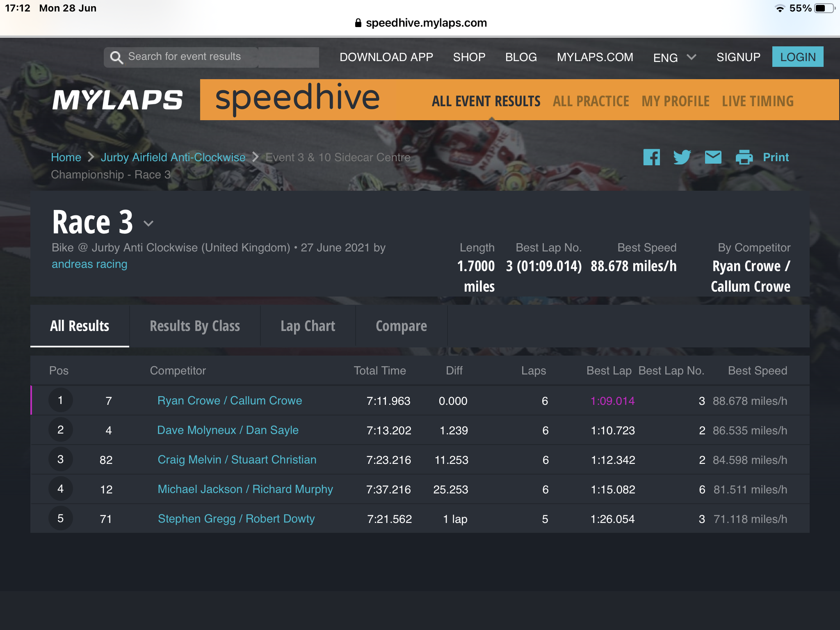Click best speed summary 88.678 miles/h
Screen dimensions: 840x630
coord(633,266)
